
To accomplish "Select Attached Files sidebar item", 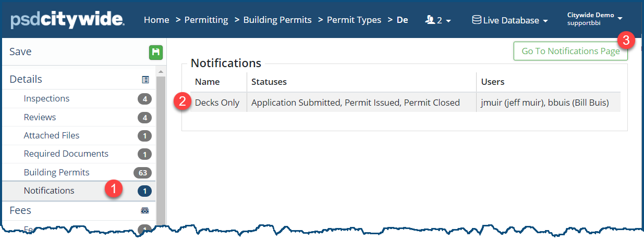I will pos(52,135).
